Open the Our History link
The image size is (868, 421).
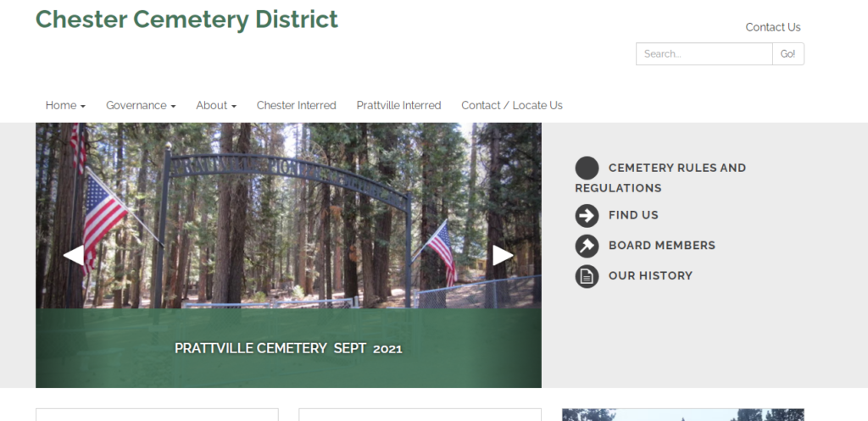(650, 275)
